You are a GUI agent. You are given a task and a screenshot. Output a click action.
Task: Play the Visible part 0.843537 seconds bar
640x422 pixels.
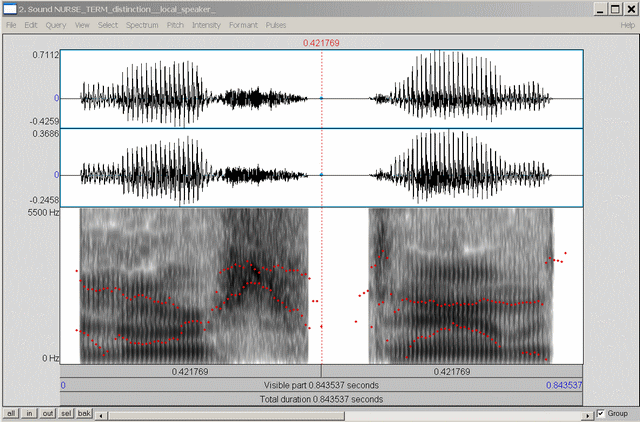coord(321,384)
